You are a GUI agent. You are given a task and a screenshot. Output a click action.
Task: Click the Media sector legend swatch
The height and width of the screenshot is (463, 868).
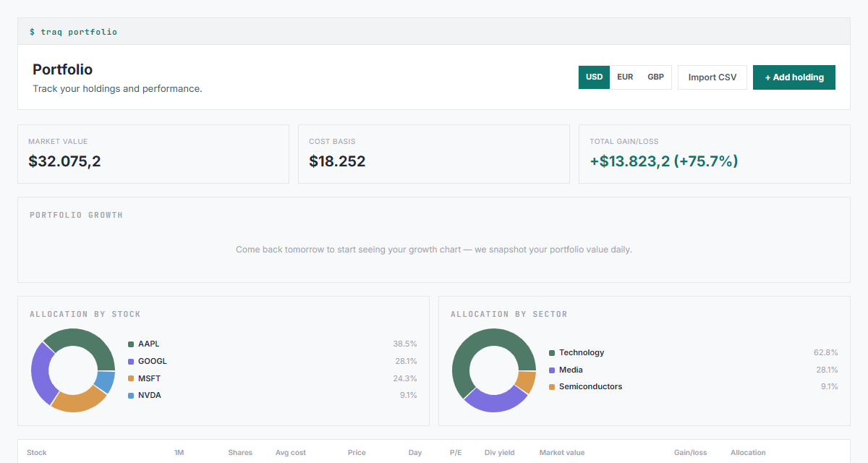(552, 370)
